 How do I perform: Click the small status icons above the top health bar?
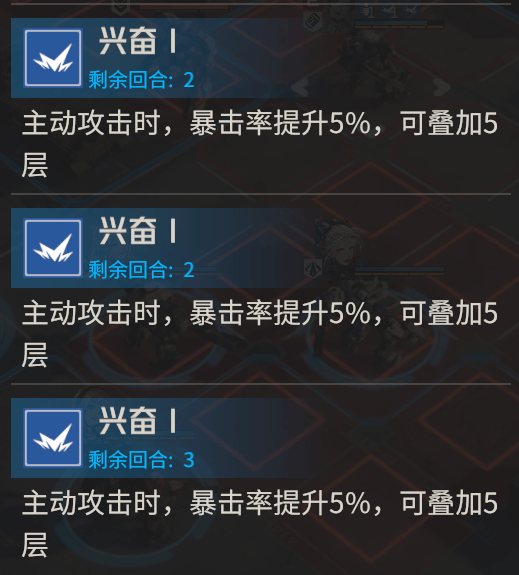point(387,12)
